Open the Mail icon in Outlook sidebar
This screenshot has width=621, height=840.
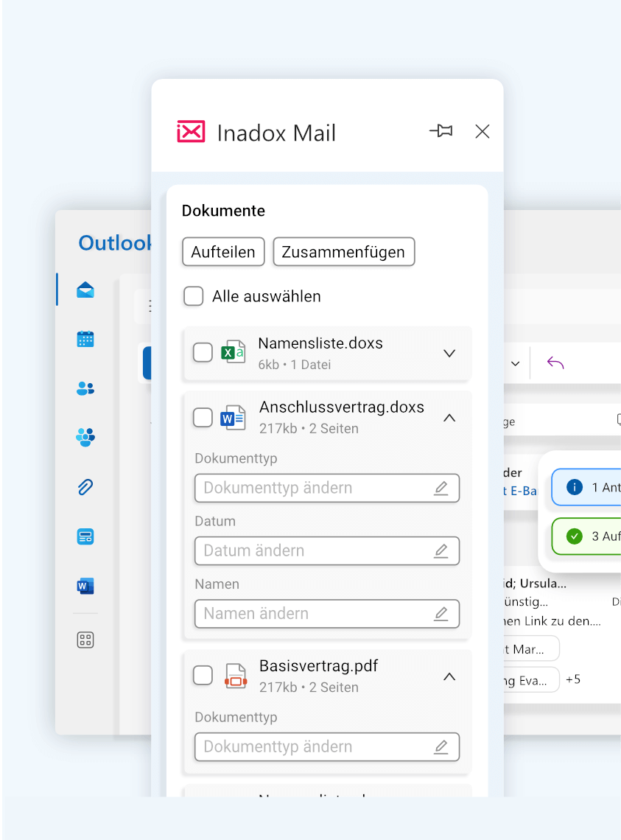[x=85, y=290]
